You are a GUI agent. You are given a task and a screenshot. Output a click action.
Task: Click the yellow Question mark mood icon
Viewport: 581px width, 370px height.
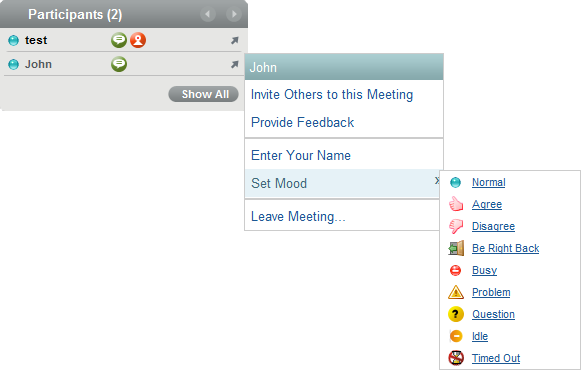click(456, 314)
